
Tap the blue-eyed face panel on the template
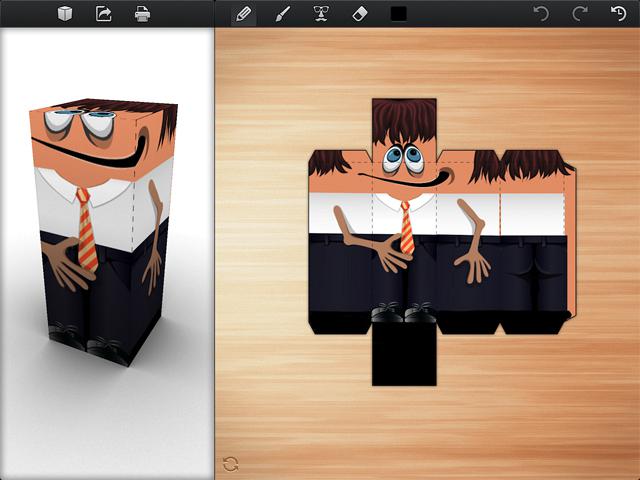pyautogui.click(x=404, y=161)
